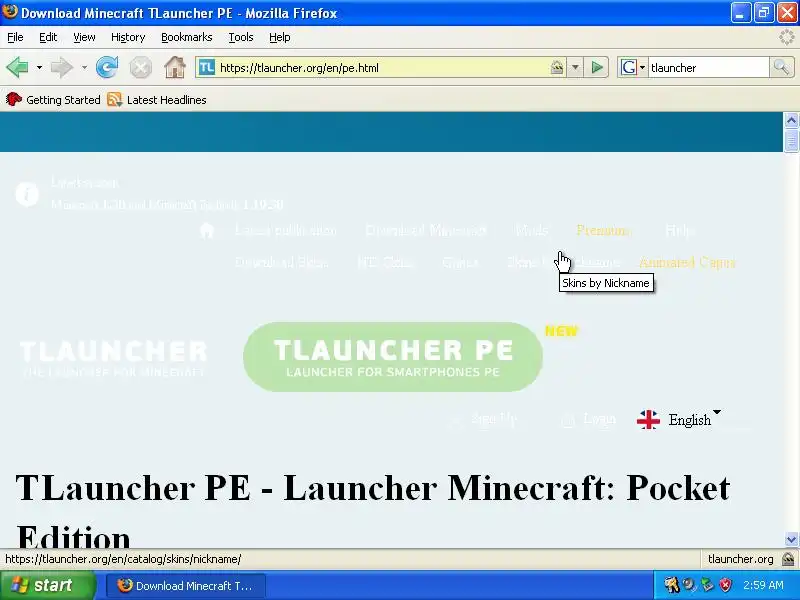The width and height of the screenshot is (800, 600).
Task: Reload the current page
Action: click(107, 67)
